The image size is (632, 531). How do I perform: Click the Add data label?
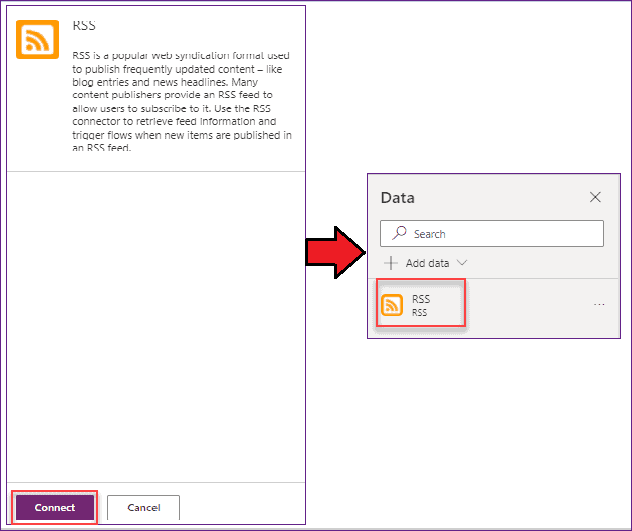(427, 263)
